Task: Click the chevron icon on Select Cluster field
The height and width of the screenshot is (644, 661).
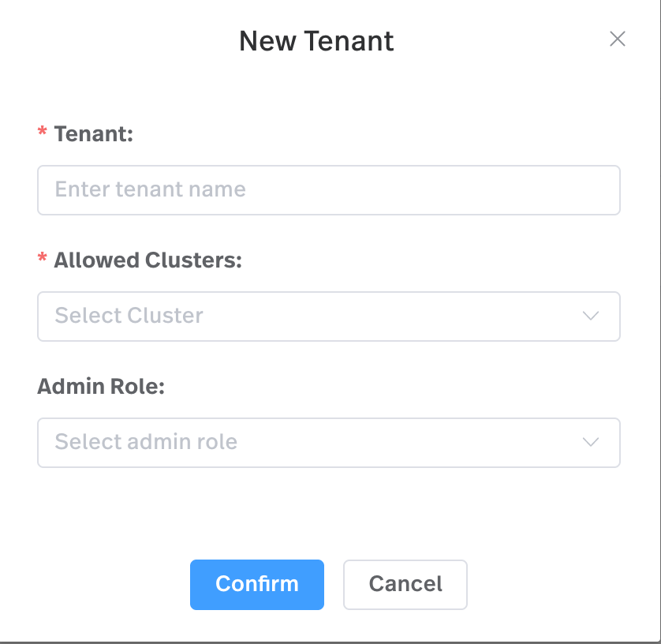Action: point(591,316)
